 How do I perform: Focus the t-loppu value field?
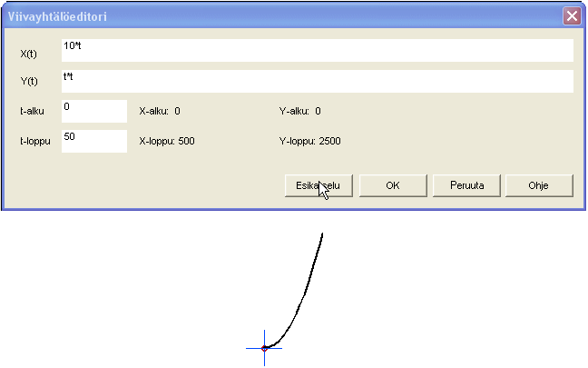pos(93,141)
